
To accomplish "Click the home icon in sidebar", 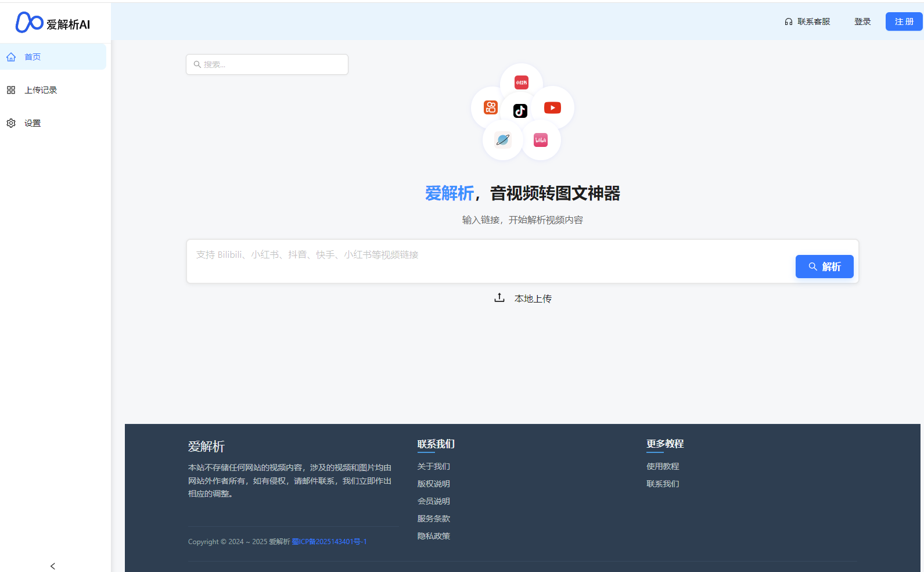I will tap(11, 57).
